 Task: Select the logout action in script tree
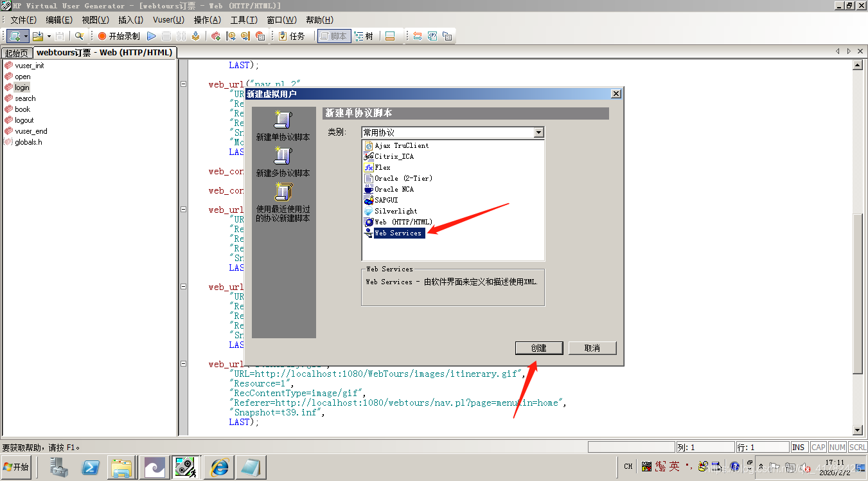point(24,120)
